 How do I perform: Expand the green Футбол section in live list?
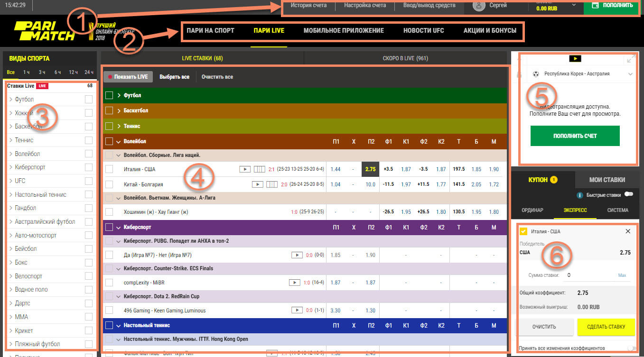pos(119,95)
